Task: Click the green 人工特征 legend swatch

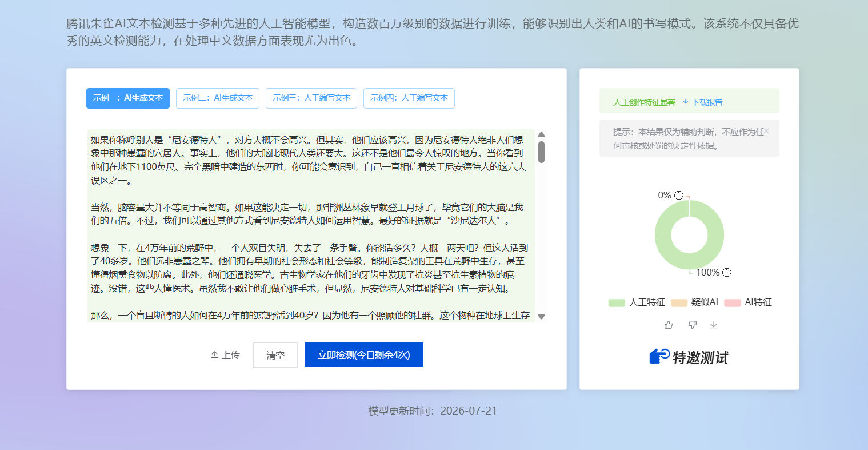Action: tap(617, 303)
